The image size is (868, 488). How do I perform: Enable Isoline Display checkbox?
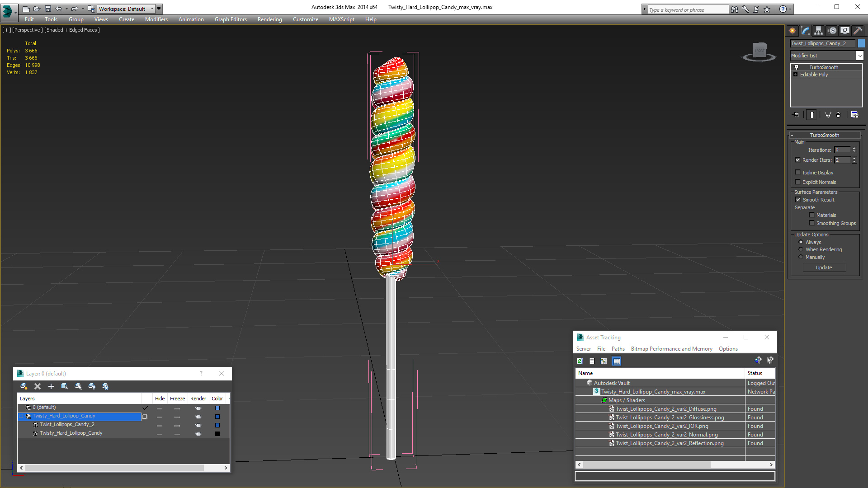797,172
